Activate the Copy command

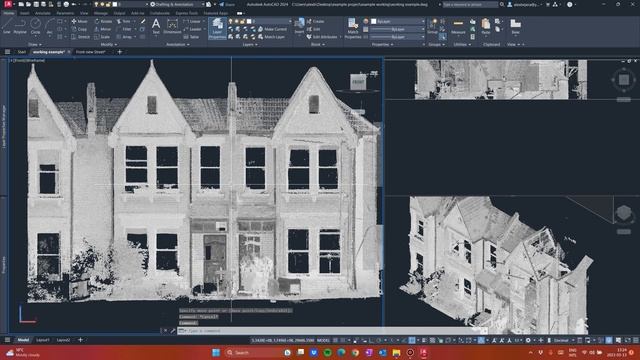tap(79, 29)
